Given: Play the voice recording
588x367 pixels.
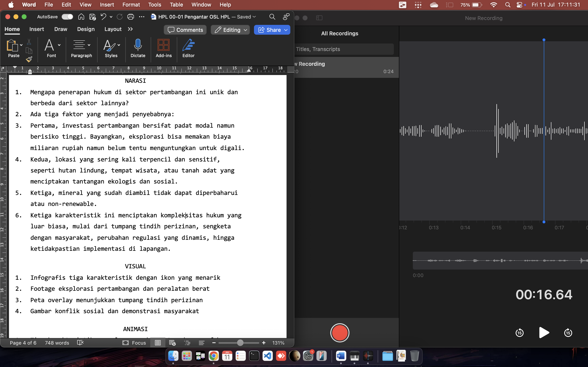Looking at the screenshot, I should click(x=544, y=333).
